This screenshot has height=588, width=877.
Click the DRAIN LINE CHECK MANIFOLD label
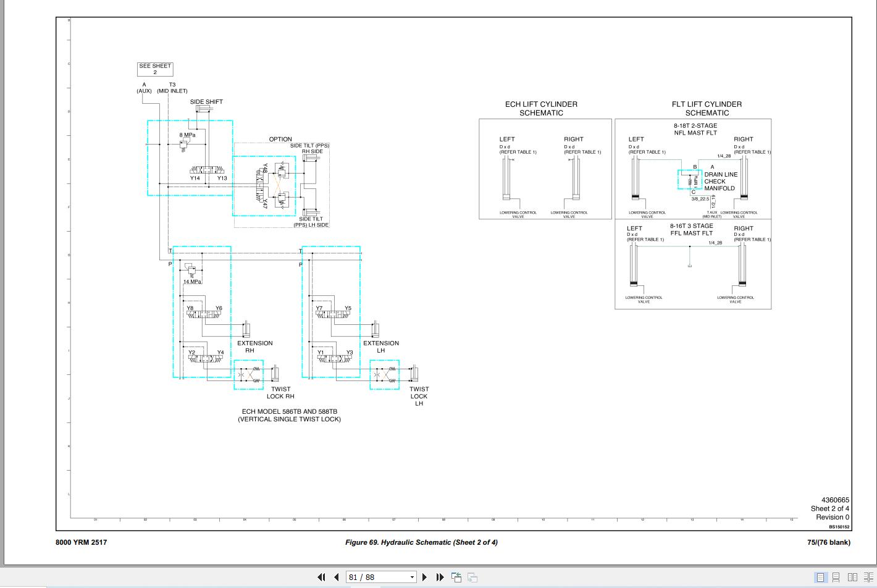[x=721, y=182]
